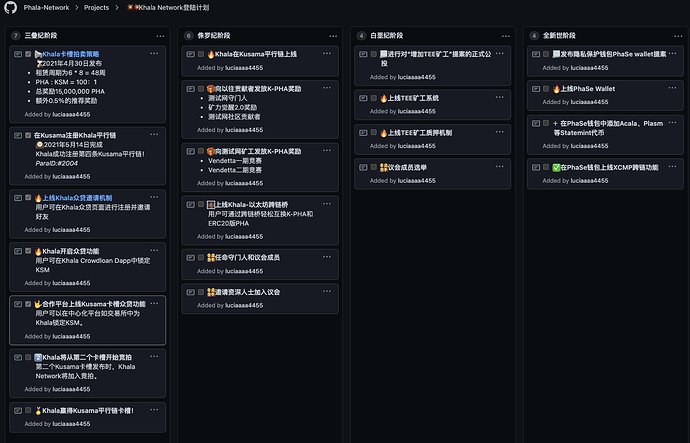
Task: Click note icon on 发布隐私保护钱包PhaSe wallet提案 card
Action: tap(536, 54)
